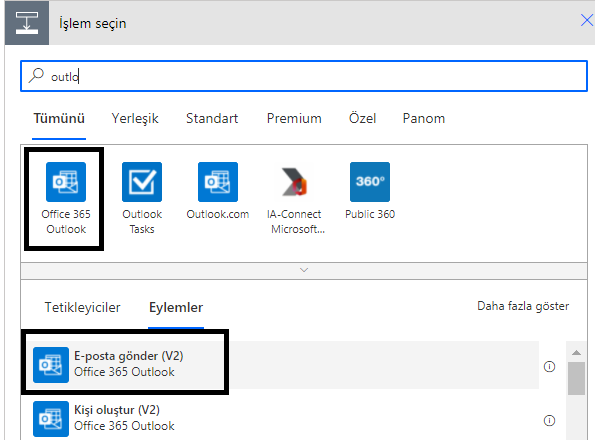The width and height of the screenshot is (595, 440).
Task: Pick the Outlook.com connector icon
Action: click(x=218, y=182)
